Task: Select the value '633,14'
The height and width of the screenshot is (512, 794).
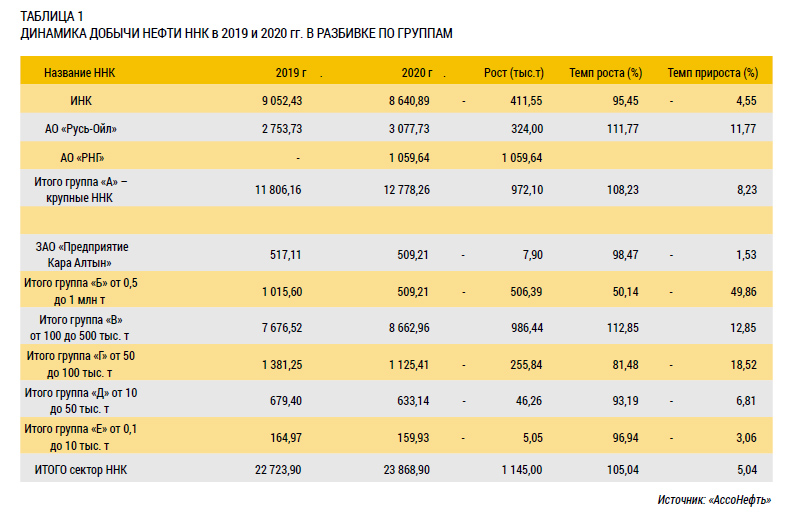Action: tap(413, 401)
